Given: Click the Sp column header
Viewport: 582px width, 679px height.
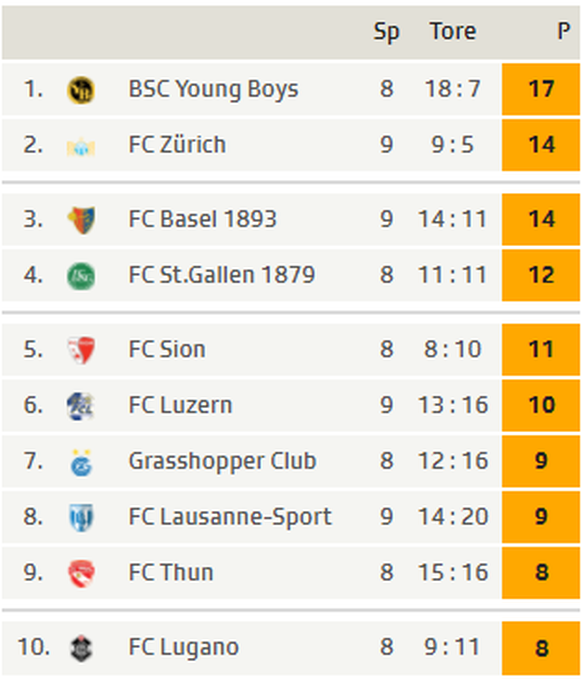Looking at the screenshot, I should (x=386, y=32).
